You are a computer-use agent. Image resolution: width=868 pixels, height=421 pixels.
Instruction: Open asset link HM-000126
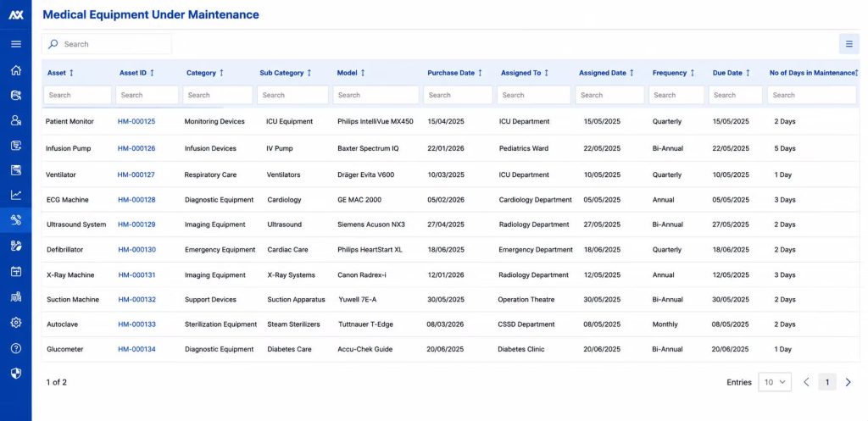(136, 148)
